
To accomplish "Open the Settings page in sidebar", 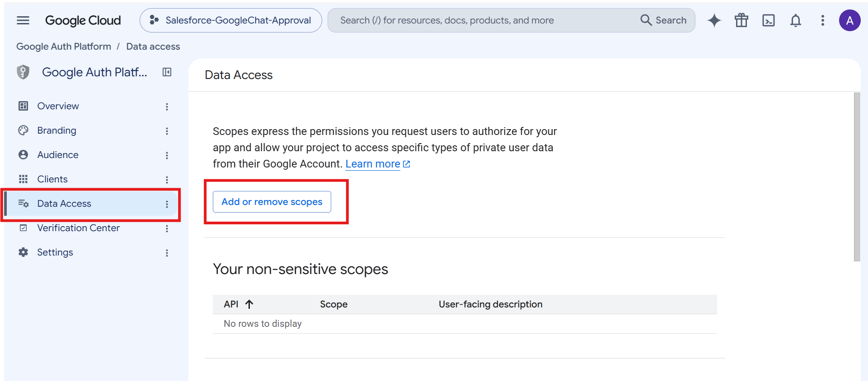I will pos(55,252).
